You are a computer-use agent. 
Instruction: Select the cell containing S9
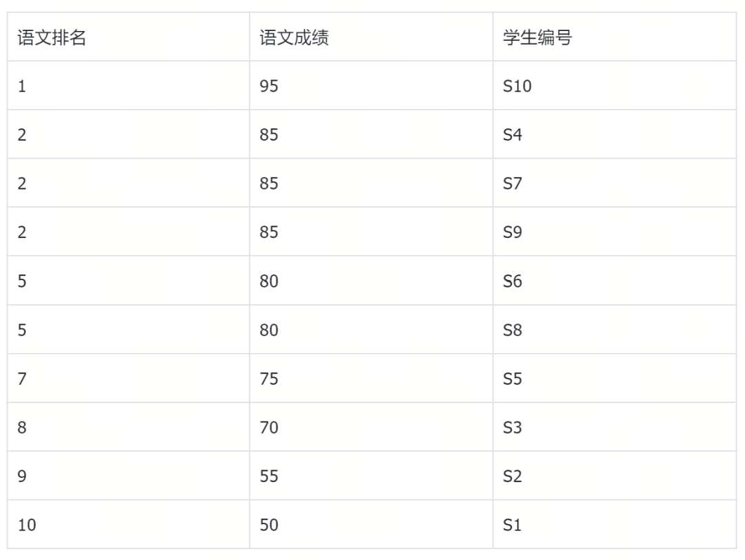(x=513, y=232)
